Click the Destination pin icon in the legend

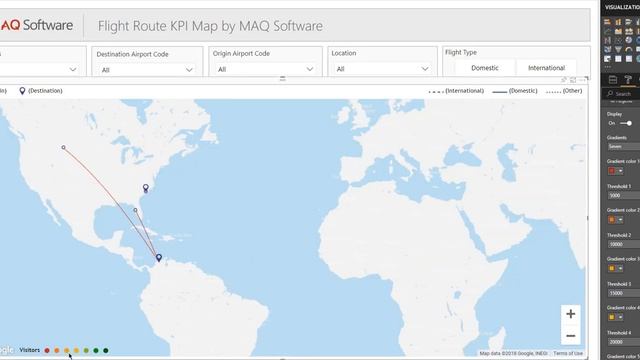click(x=22, y=91)
